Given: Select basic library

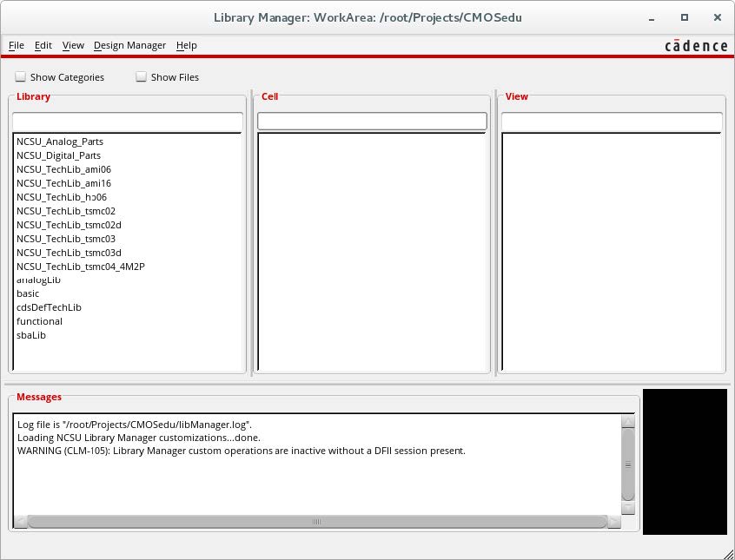Looking at the screenshot, I should pos(28,293).
